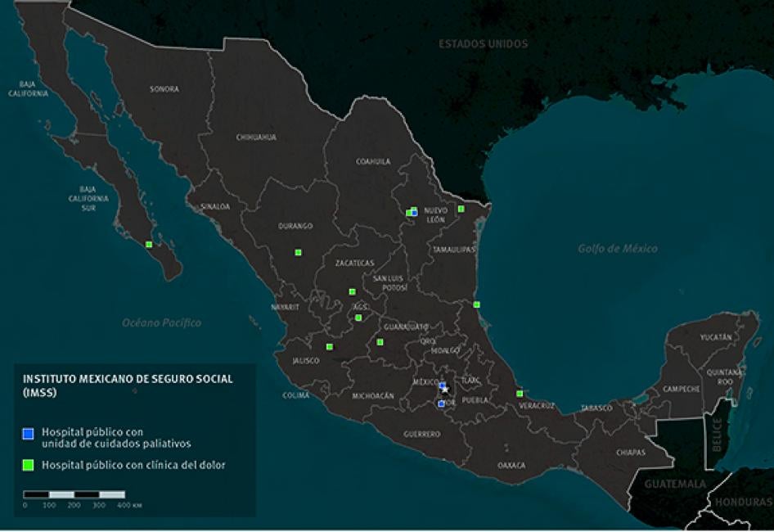Select the green clinic marker in Durango

298,252
